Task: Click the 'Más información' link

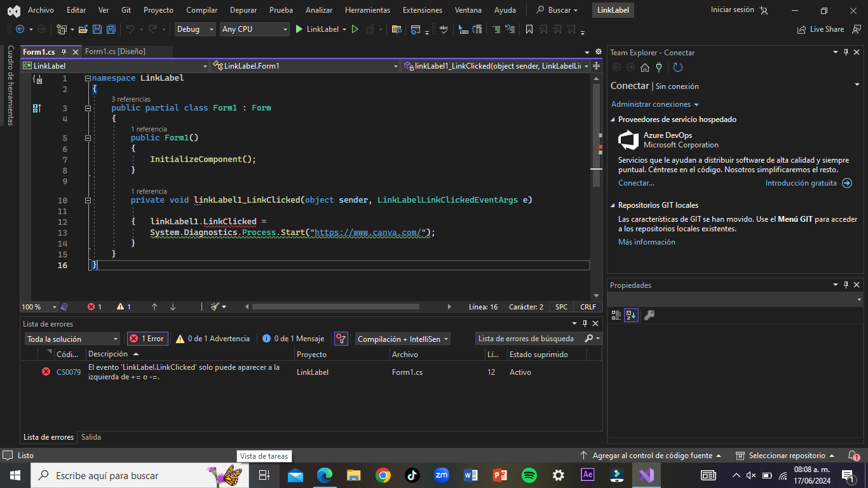Action: pos(646,242)
